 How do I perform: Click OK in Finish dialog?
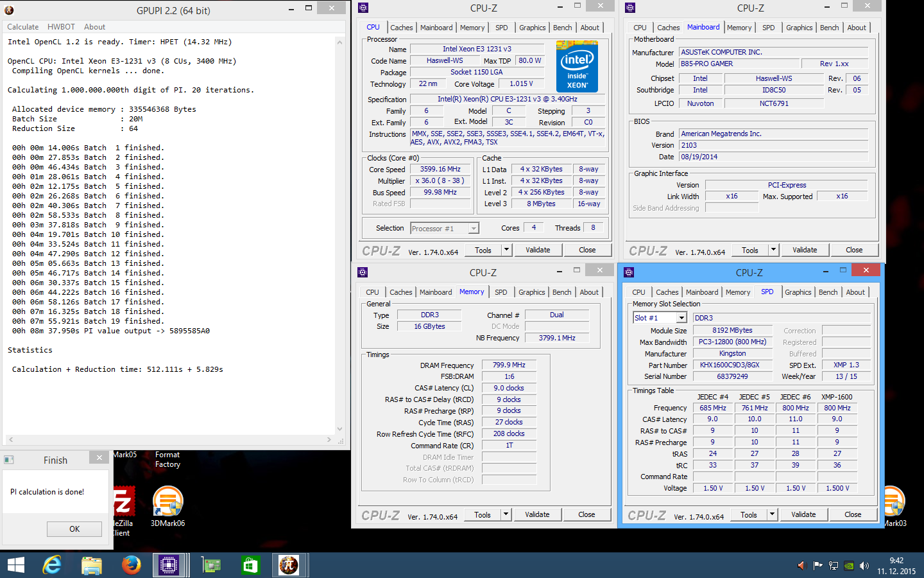pos(74,529)
